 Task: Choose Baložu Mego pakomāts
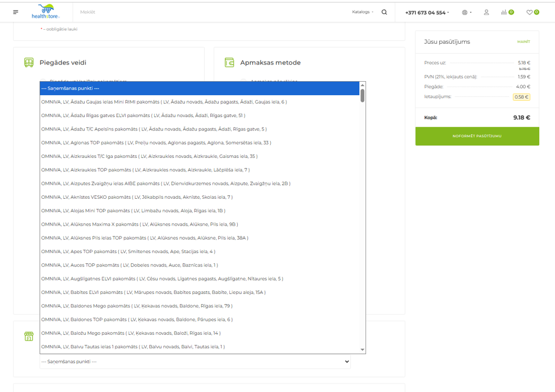(x=200, y=333)
